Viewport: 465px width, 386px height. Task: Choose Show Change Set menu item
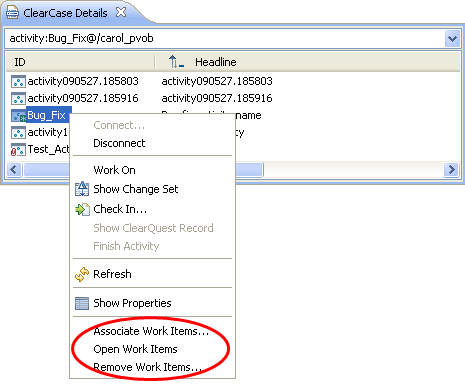tap(136, 189)
